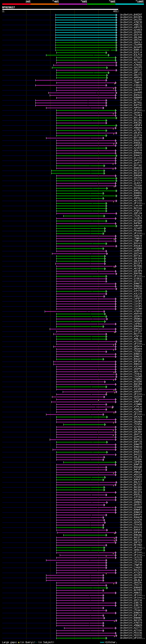The height and width of the screenshot is (644, 146).
Task: Click the white query sequence bar
Action: [x=60, y=10]
